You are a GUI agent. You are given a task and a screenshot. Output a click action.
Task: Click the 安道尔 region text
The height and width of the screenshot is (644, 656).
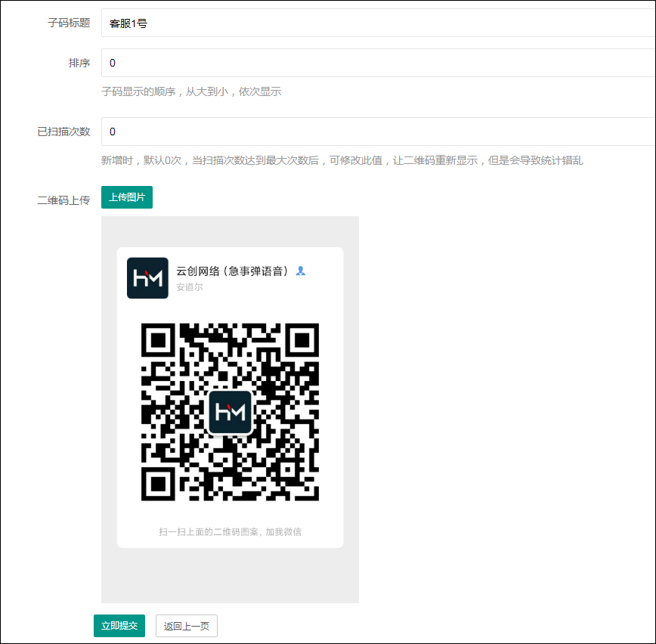(x=189, y=287)
